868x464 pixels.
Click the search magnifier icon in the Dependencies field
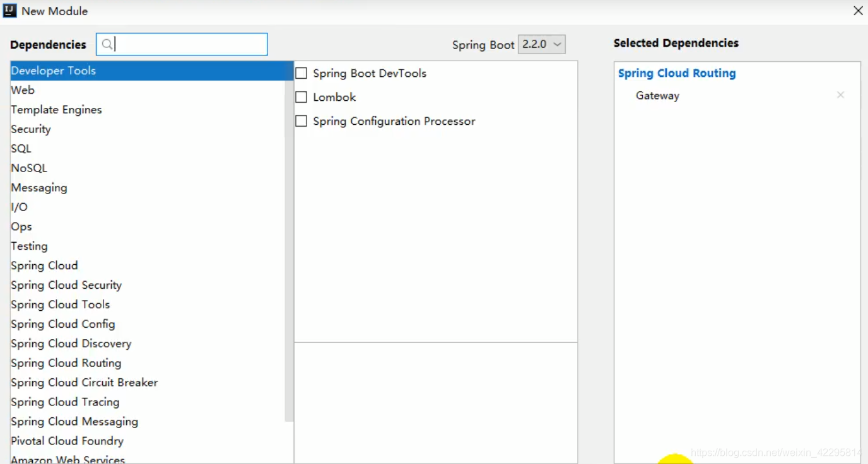pyautogui.click(x=107, y=44)
